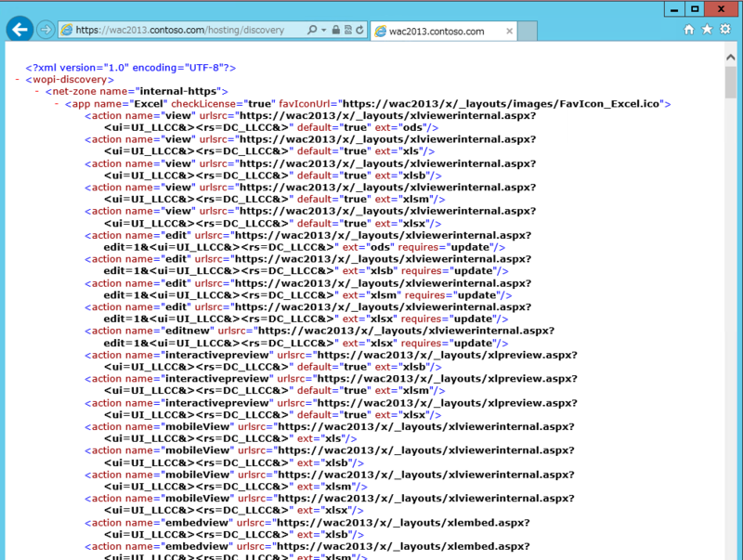743x560 pixels.
Task: Click the view action line ext="xlsm"
Action: 310,193
